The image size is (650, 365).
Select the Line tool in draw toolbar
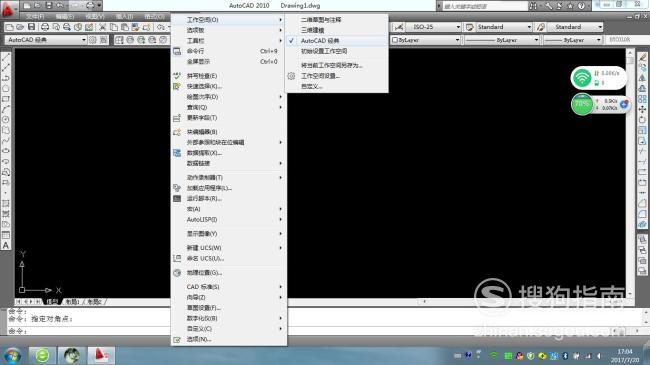tap(6, 57)
